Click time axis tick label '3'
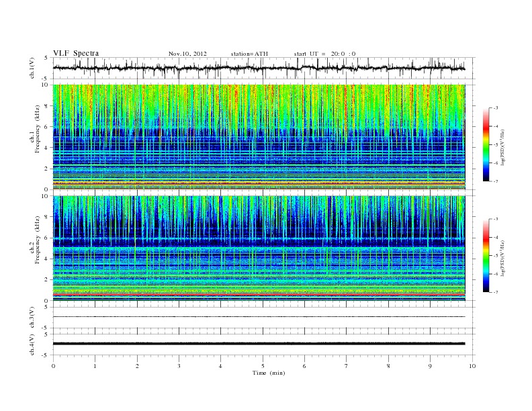The width and height of the screenshot is (532, 411). pyautogui.click(x=179, y=366)
